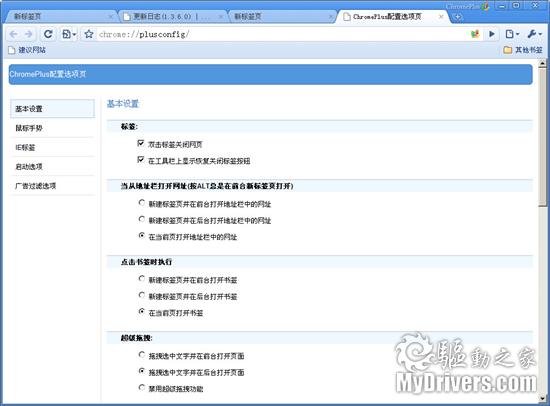Switch to the 更新日志 (1.3.6.0) tab
The width and height of the screenshot is (550, 406).
[172, 16]
